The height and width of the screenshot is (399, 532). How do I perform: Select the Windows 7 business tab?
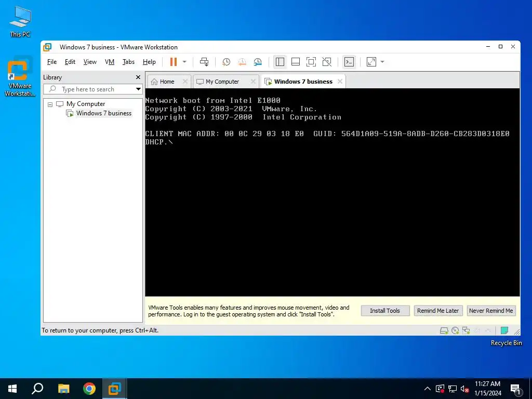pyautogui.click(x=303, y=82)
